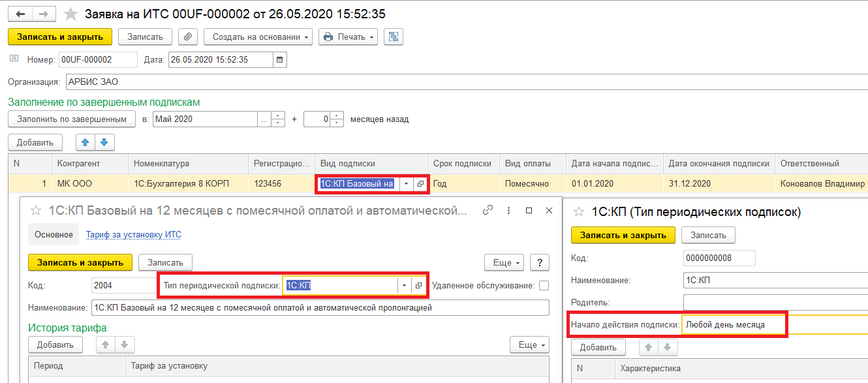Viewport: 868px width, 383px height.
Task: Click Записать in 1С:КП type window
Action: [708, 235]
